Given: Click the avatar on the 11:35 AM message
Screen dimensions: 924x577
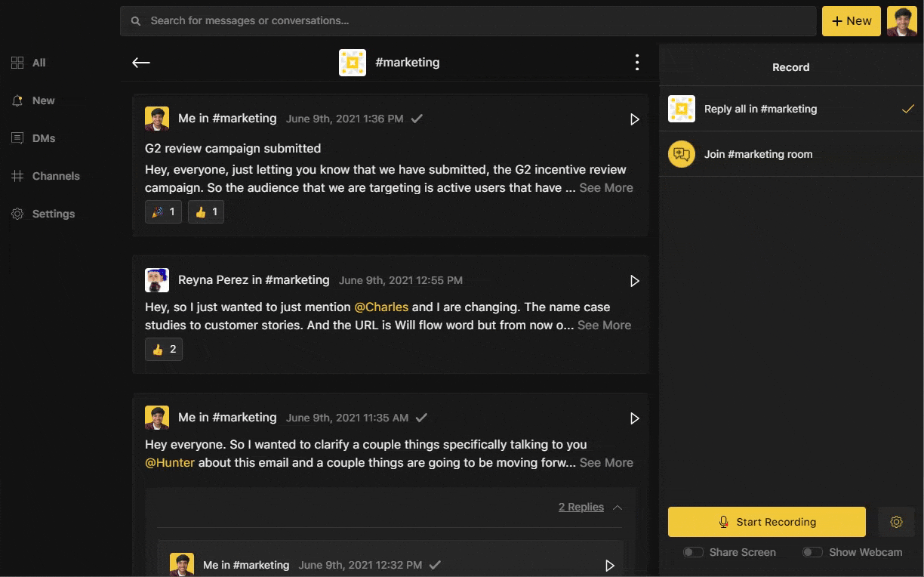Looking at the screenshot, I should [157, 418].
